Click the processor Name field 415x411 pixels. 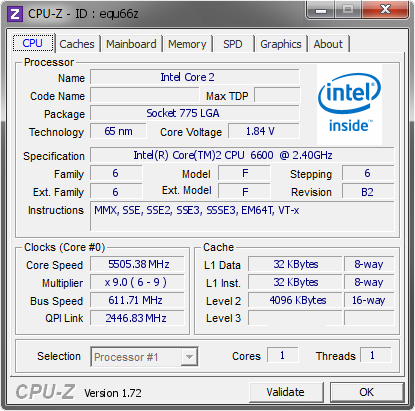tap(195, 77)
